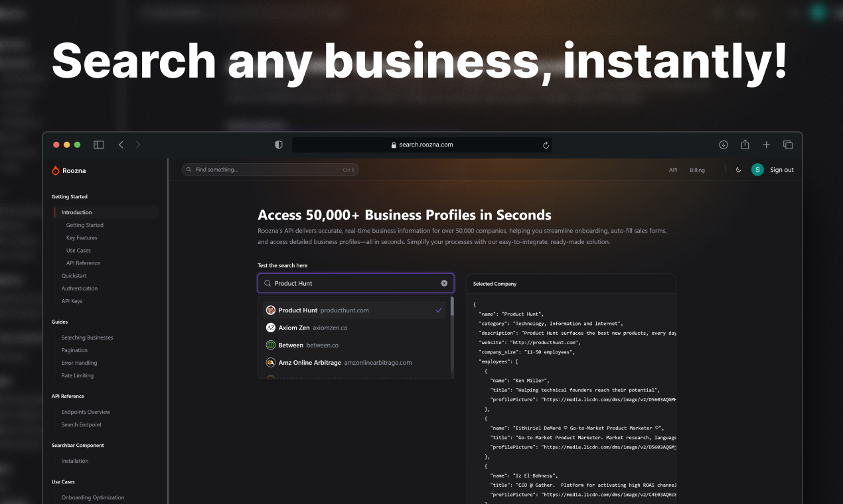Open Onboarding Optimization in sidebar
843x504 pixels.
93,497
